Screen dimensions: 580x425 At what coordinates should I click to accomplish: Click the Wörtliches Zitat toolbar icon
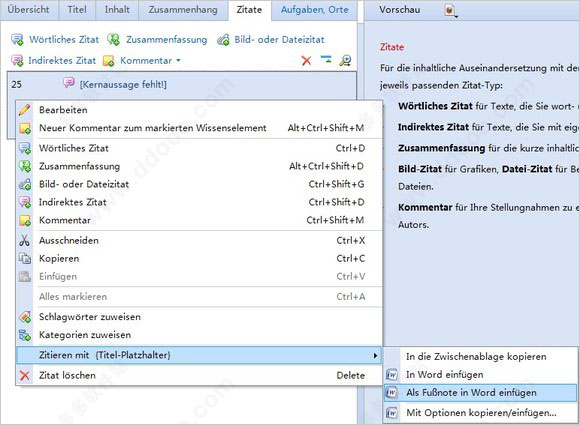pos(17,40)
